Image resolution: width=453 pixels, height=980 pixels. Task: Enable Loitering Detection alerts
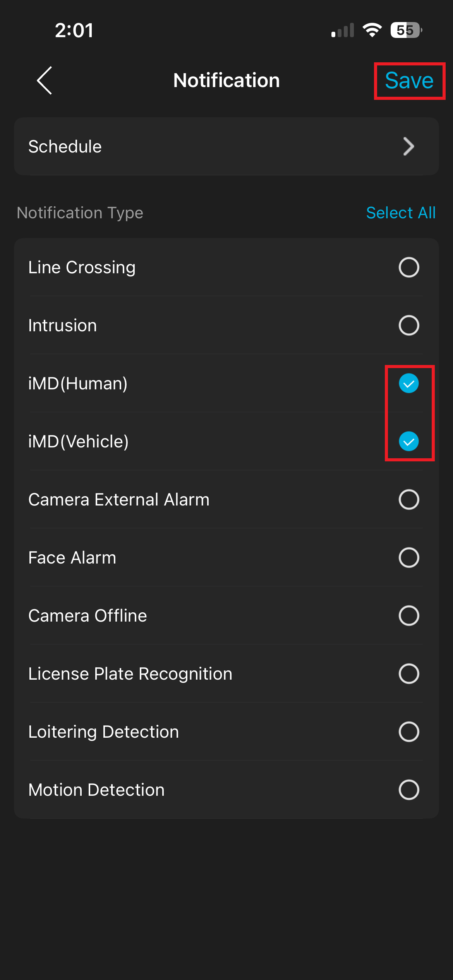click(409, 732)
